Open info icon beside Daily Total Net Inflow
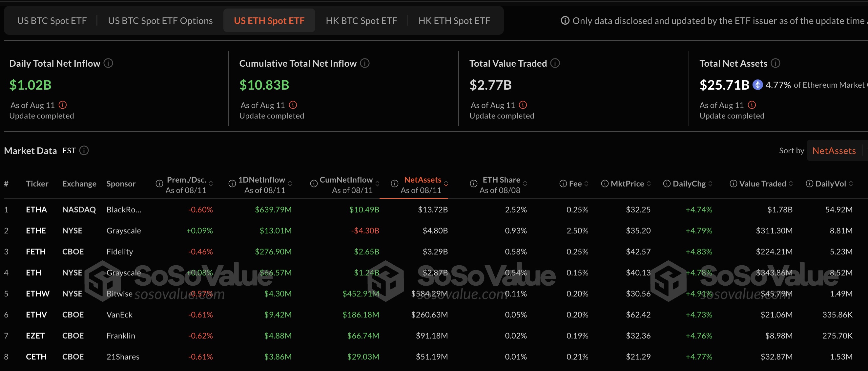 108,63
